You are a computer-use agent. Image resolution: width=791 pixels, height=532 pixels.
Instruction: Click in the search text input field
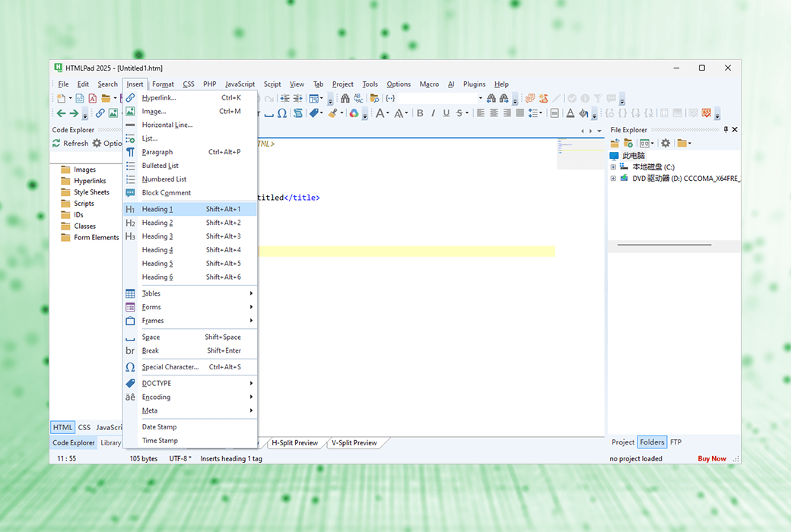[x=437, y=98]
